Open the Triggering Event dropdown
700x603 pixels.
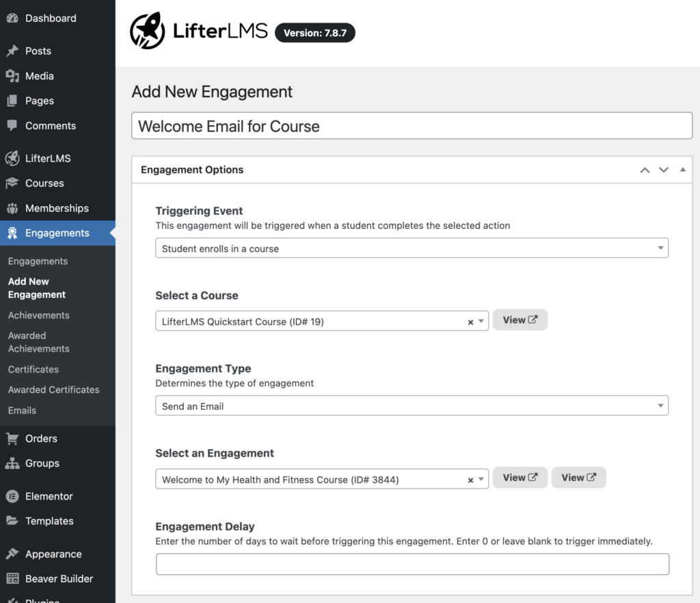(x=412, y=247)
